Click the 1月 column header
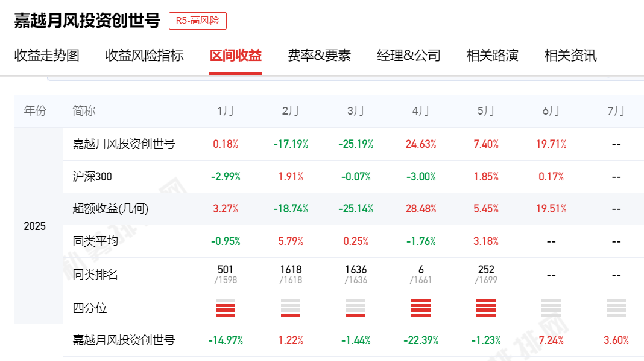 (x=226, y=110)
